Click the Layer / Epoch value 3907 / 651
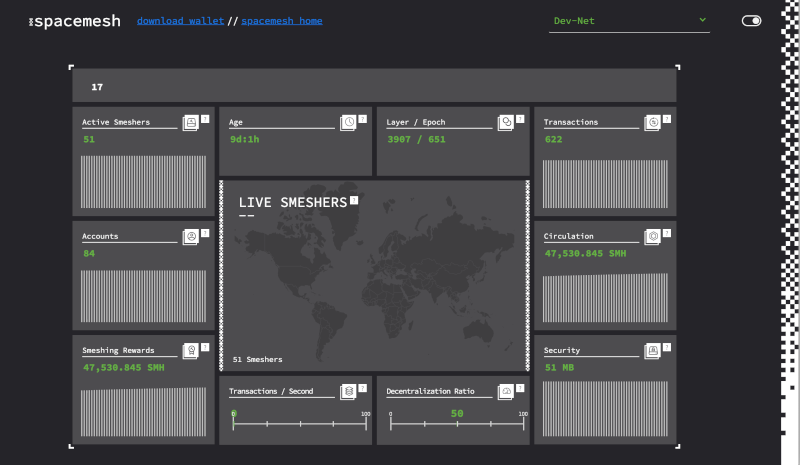Screen dimensions: 800x465 point(416,139)
